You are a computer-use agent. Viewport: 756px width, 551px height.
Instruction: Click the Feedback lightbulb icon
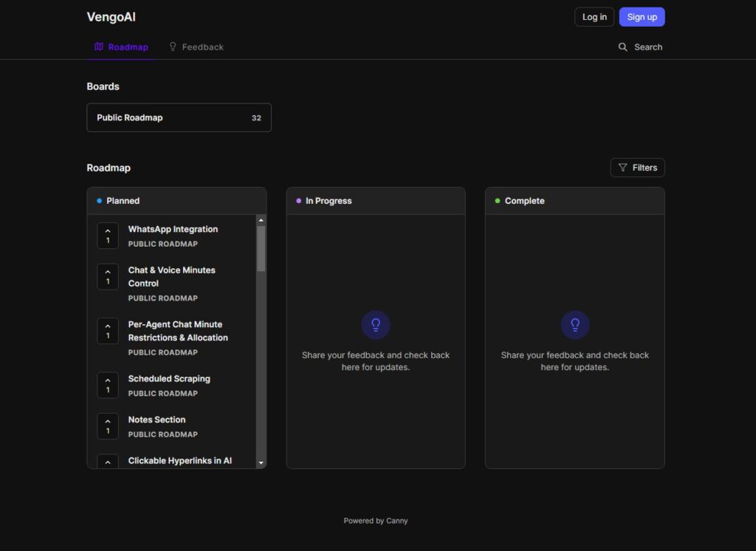point(171,46)
